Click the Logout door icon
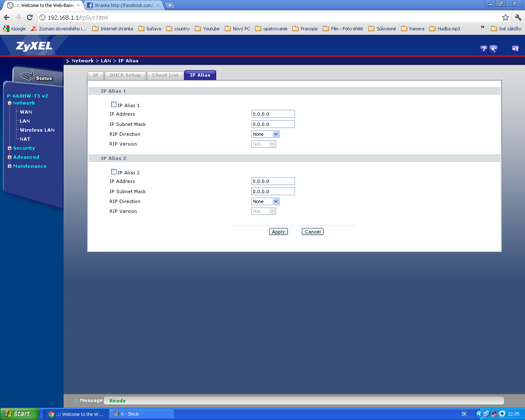This screenshot has height=420, width=525. (x=515, y=49)
